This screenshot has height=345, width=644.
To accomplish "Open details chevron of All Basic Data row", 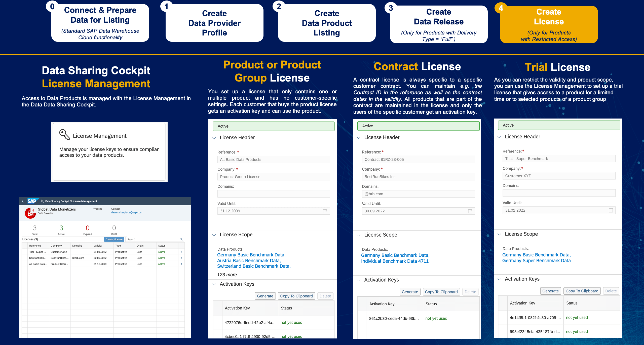I will point(181,264).
